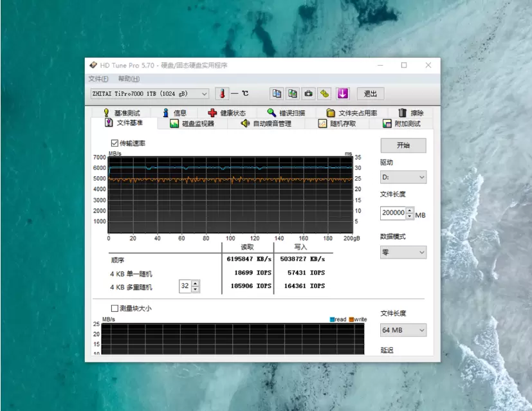Open the 帮助(H) menu
This screenshot has height=411, width=532.
click(129, 79)
